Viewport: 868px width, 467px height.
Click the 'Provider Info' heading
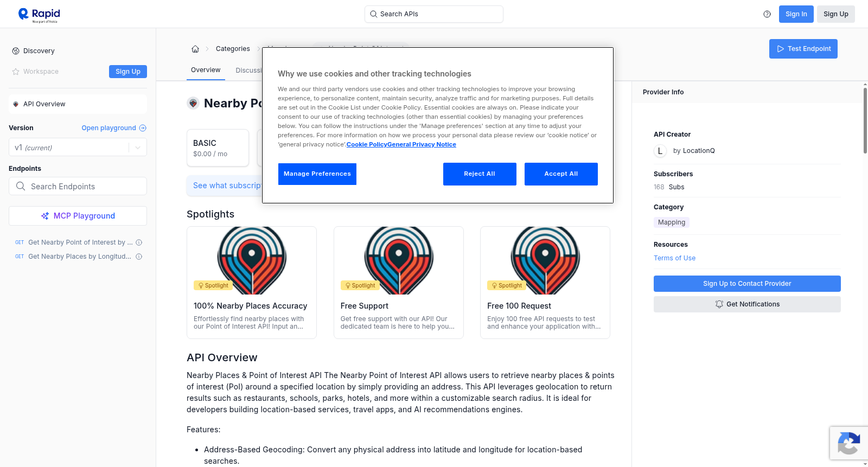[663, 92]
